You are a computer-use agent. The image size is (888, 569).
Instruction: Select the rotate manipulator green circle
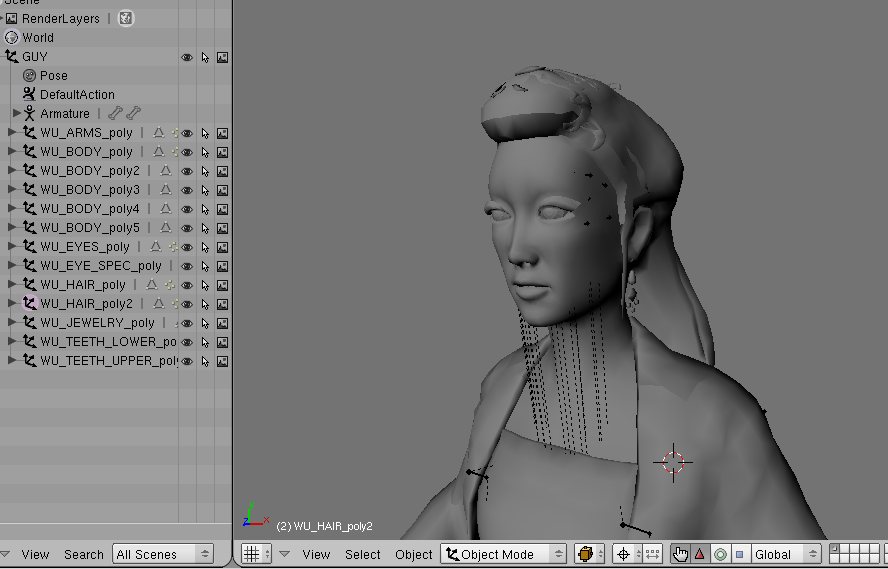pyautogui.click(x=720, y=554)
